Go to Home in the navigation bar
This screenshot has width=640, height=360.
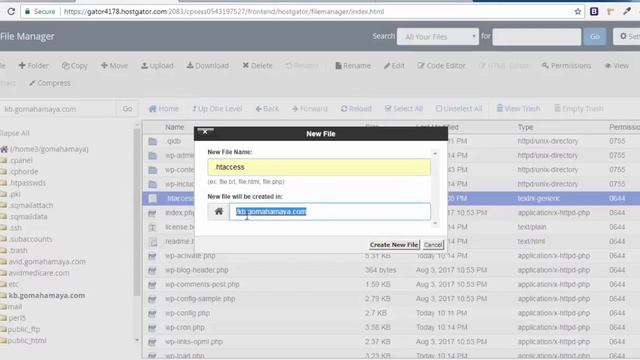point(164,109)
